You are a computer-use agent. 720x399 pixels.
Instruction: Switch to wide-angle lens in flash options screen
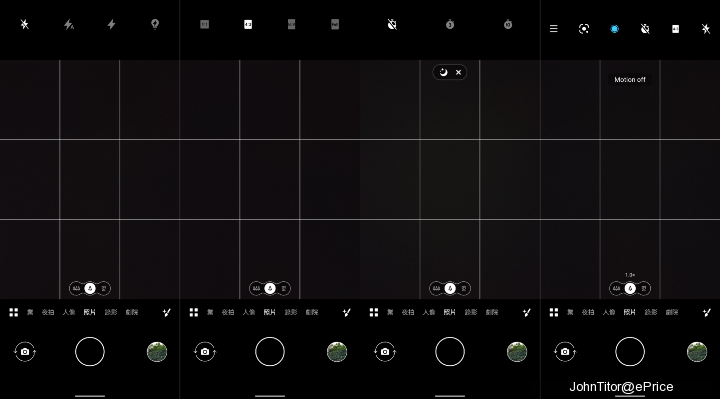[76, 288]
